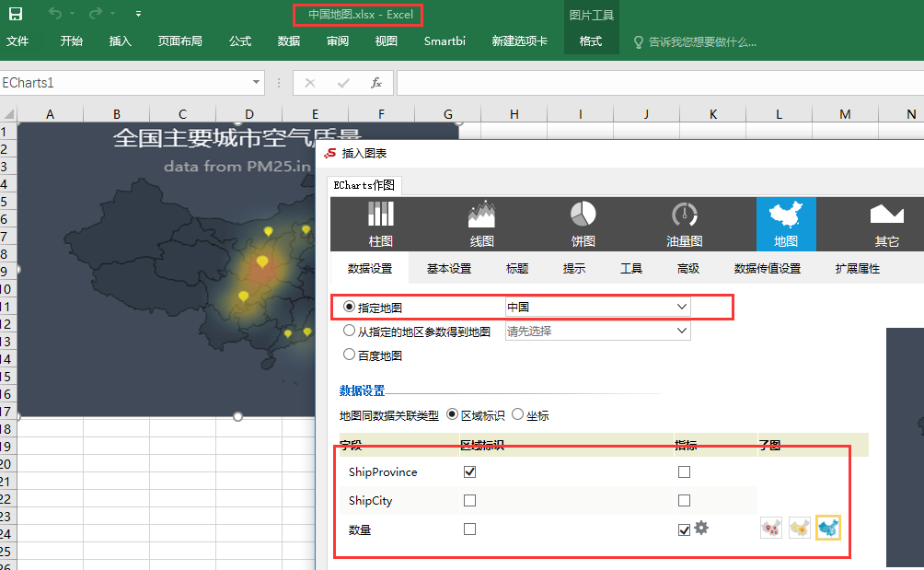Open the 格式 picture tools tab

tap(591, 41)
